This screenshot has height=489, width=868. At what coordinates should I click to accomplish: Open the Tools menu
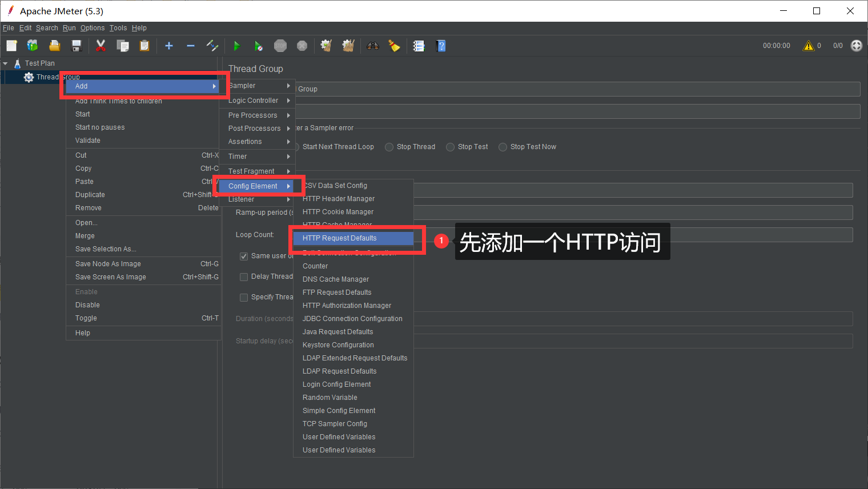(x=118, y=28)
